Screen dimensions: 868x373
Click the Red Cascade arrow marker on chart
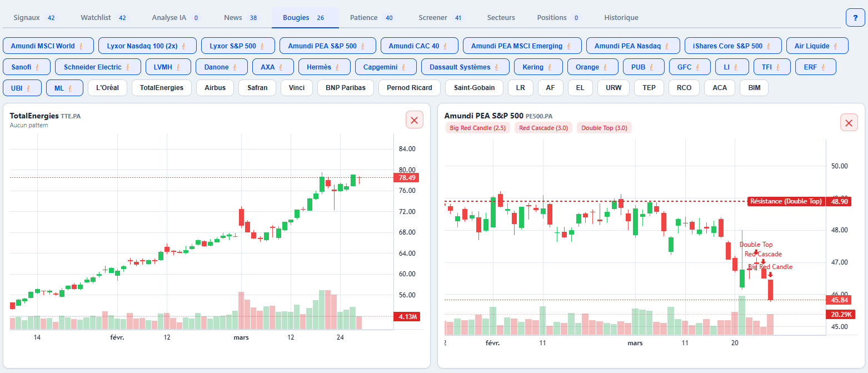[x=764, y=261]
